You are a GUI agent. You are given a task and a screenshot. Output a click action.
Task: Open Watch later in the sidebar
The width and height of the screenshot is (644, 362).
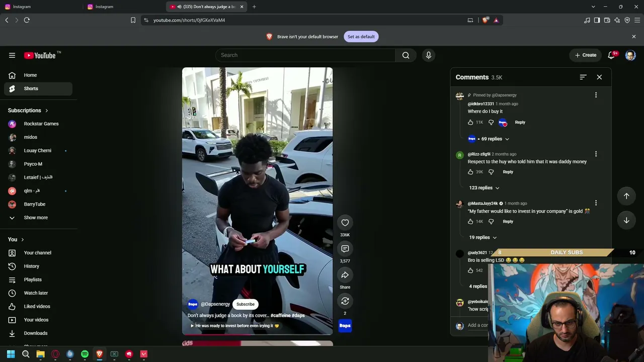pos(39,293)
